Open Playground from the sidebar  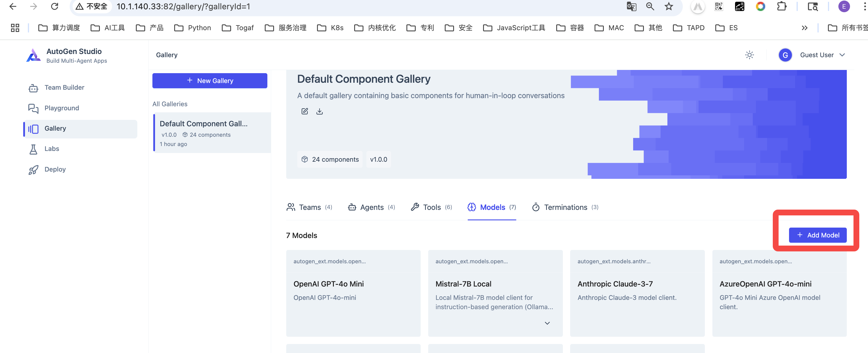(x=61, y=108)
